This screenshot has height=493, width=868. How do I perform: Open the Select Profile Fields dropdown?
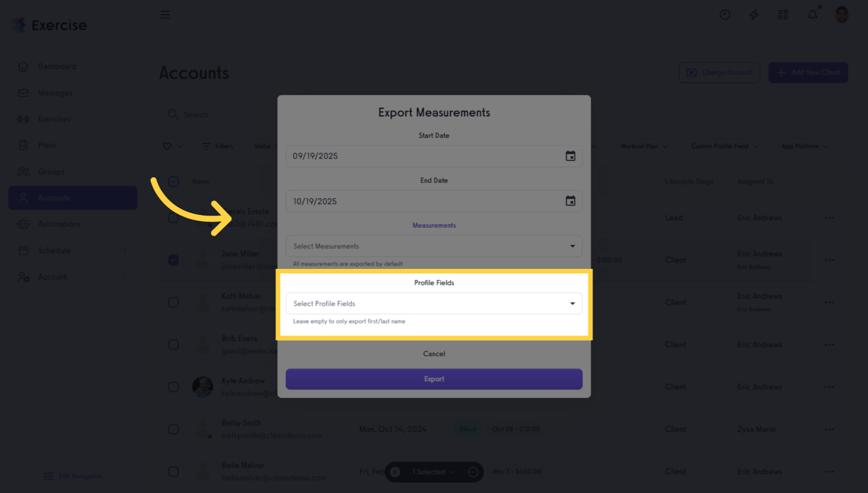pyautogui.click(x=434, y=303)
